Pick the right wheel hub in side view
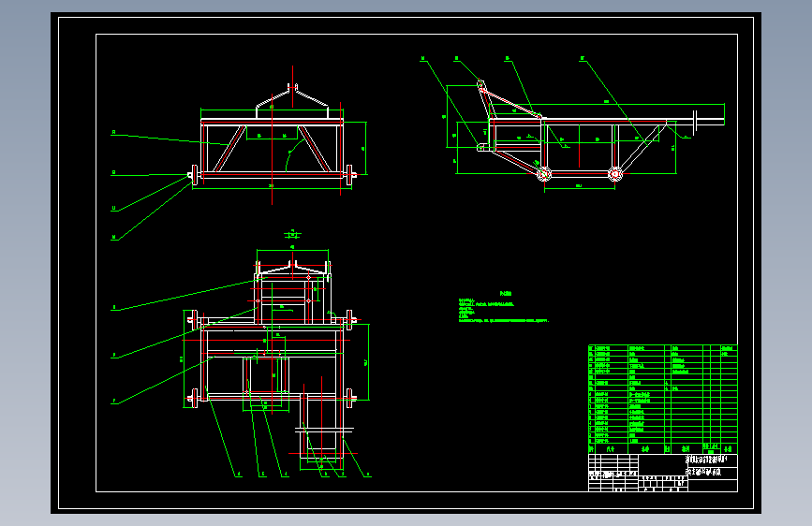This screenshot has width=812, height=526. 614,174
